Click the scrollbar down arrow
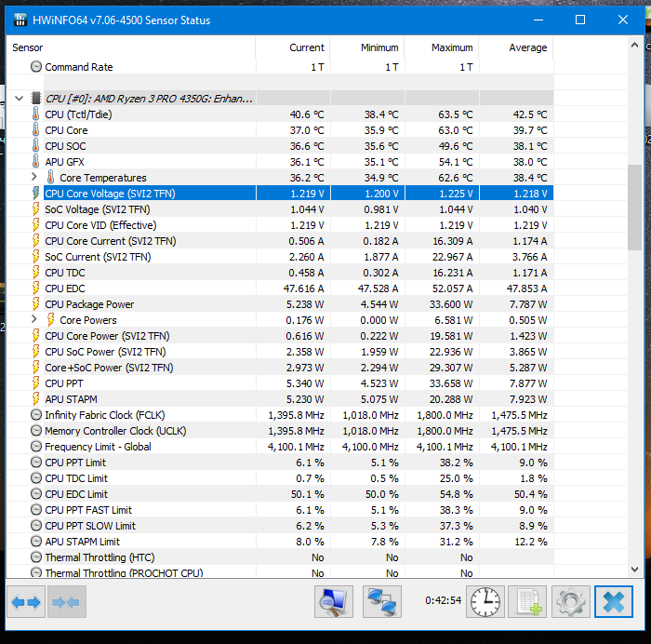The image size is (651, 644). (x=634, y=570)
